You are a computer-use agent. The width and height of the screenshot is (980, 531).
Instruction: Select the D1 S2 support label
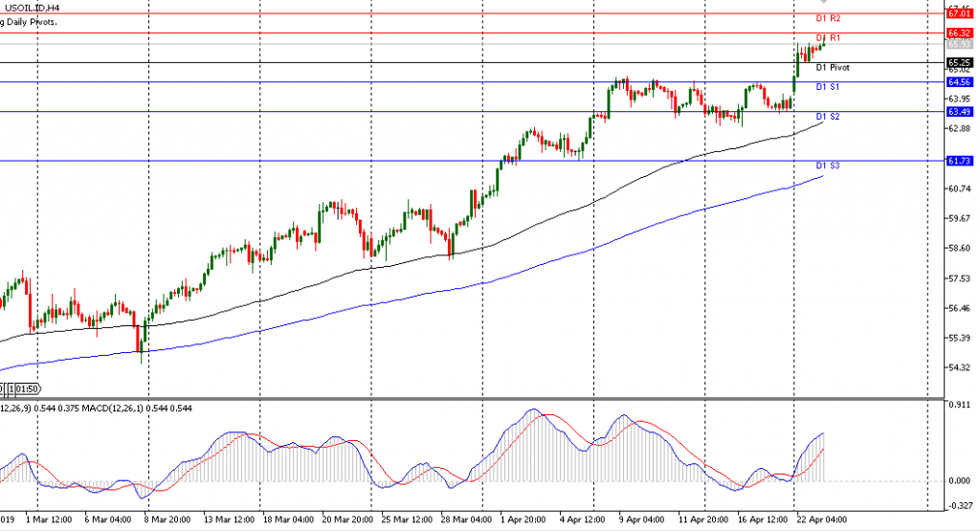click(828, 117)
